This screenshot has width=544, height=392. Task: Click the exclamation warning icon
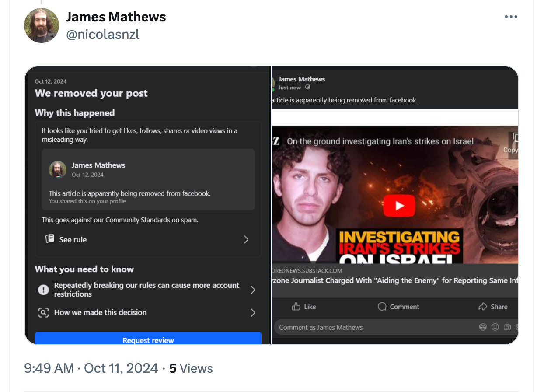[x=43, y=290]
